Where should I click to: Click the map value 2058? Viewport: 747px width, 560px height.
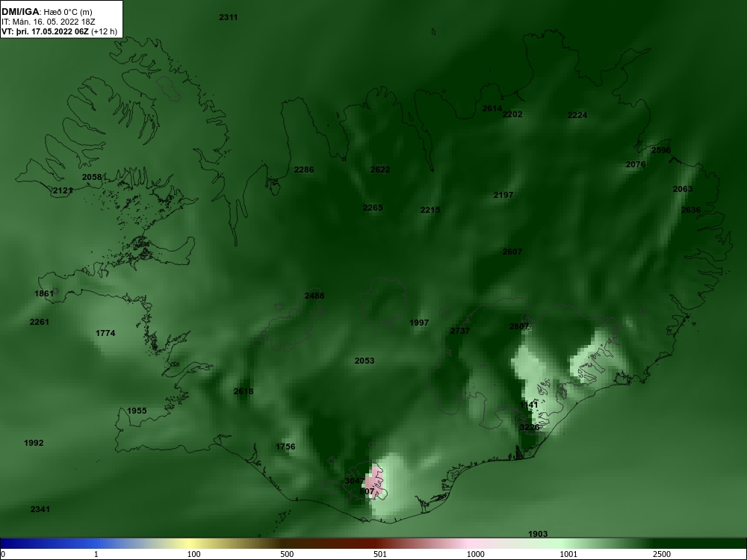(x=92, y=177)
